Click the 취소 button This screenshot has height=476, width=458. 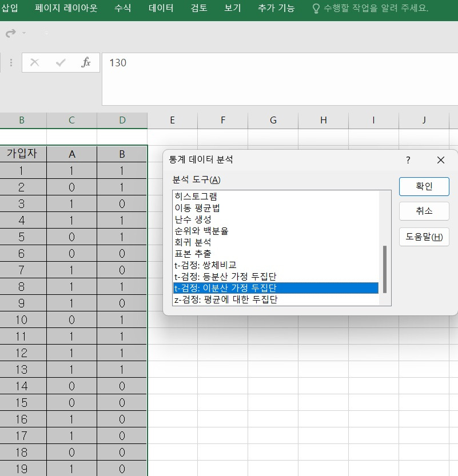click(x=424, y=211)
